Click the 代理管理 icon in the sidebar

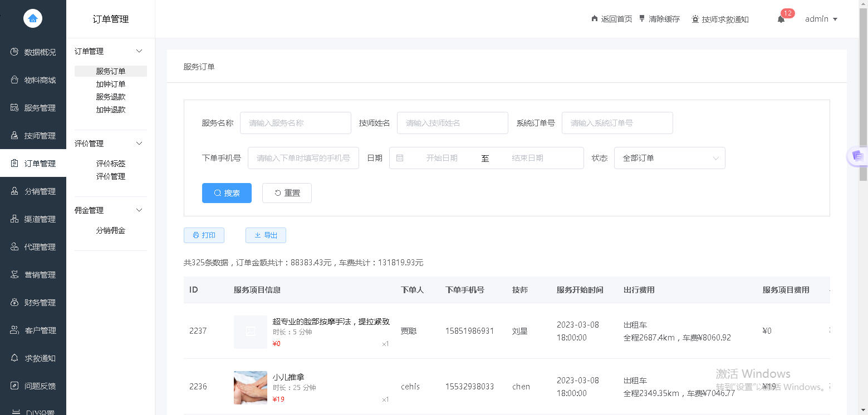14,246
